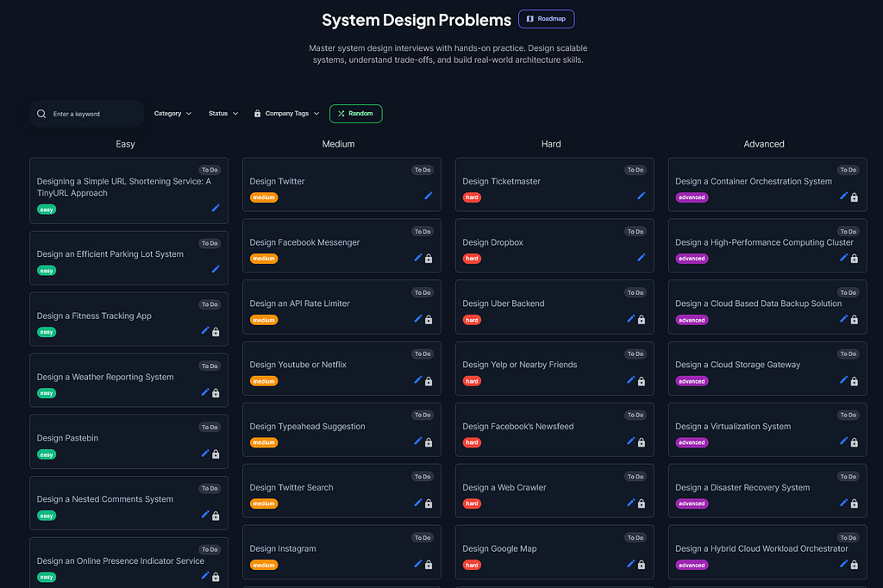This screenshot has height=588, width=883.
Task: Click lock icon on Facebook Messenger card
Action: [x=429, y=259]
